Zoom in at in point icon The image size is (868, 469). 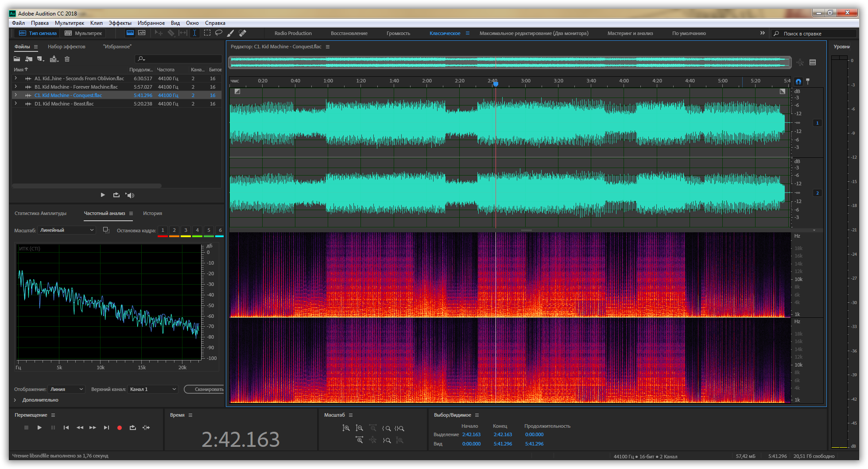coord(386,428)
